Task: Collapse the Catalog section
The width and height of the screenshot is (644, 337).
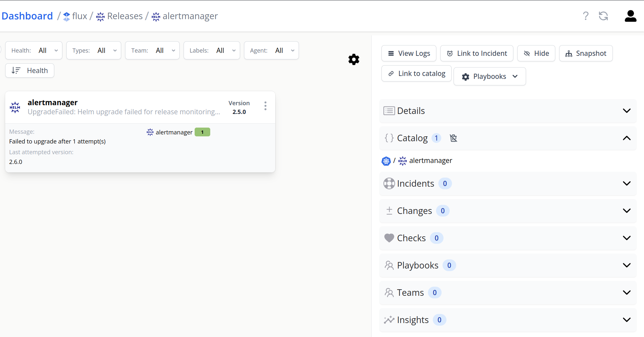Action: pos(626,138)
